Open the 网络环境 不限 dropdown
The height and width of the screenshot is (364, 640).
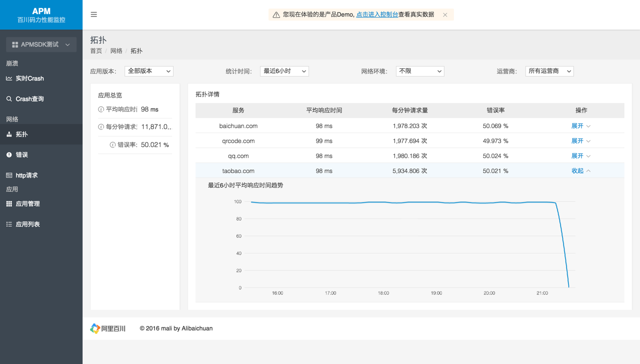coord(420,71)
